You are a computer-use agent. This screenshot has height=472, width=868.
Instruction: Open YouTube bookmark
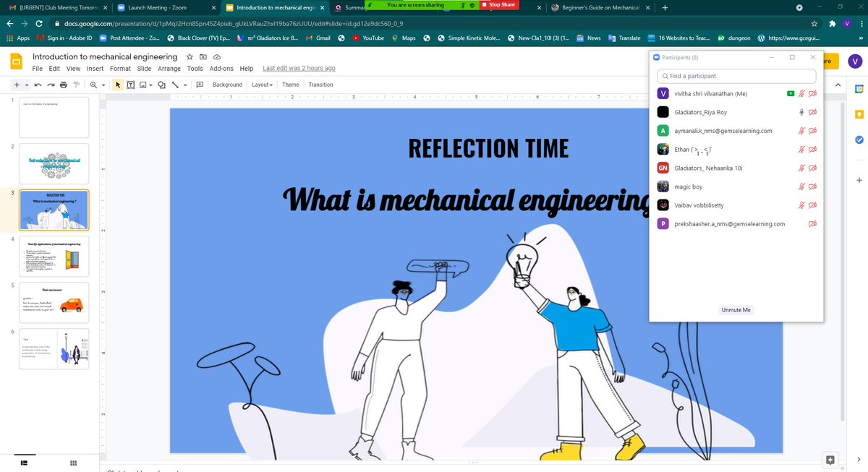tap(367, 38)
